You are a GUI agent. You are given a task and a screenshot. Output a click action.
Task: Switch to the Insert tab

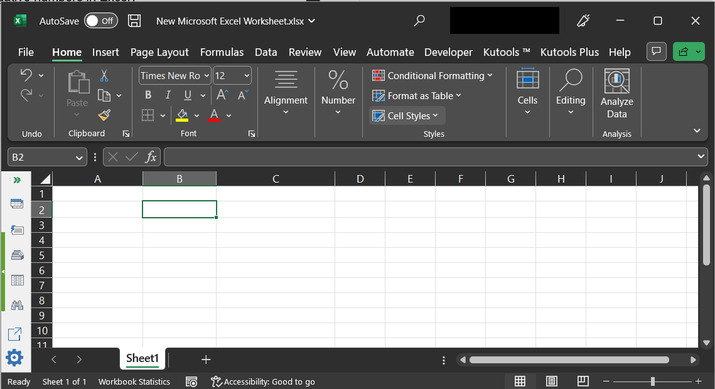105,52
